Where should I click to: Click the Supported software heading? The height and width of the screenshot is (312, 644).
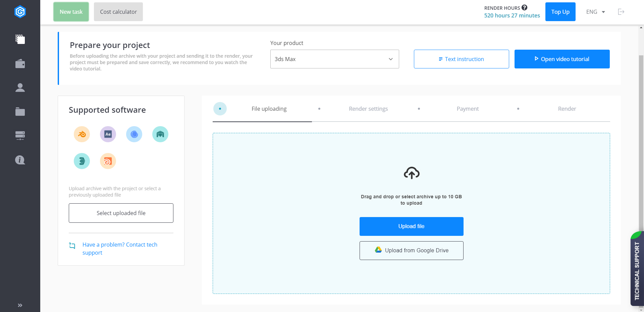pyautogui.click(x=107, y=110)
